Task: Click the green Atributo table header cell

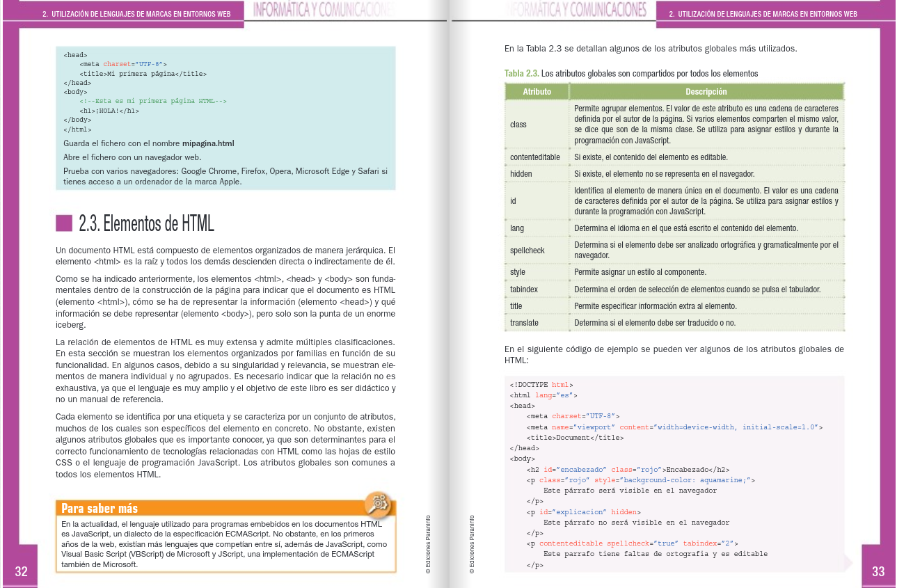Action: (x=537, y=91)
